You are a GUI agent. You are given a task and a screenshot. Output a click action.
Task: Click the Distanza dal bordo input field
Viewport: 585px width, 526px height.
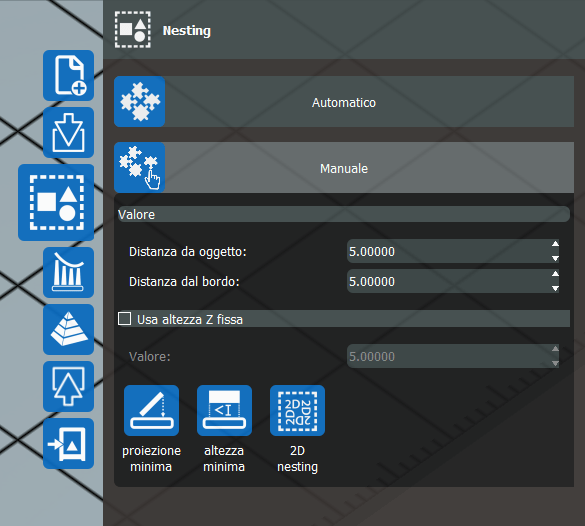click(x=449, y=281)
